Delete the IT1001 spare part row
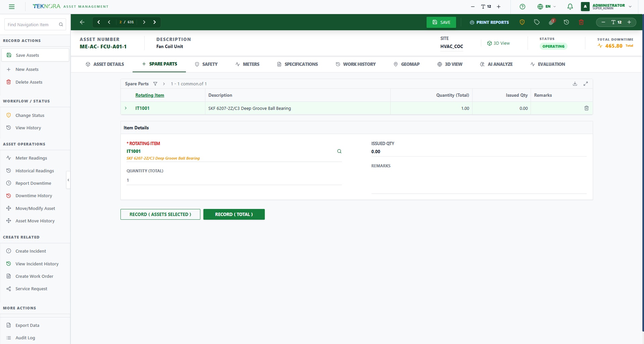 click(x=587, y=108)
